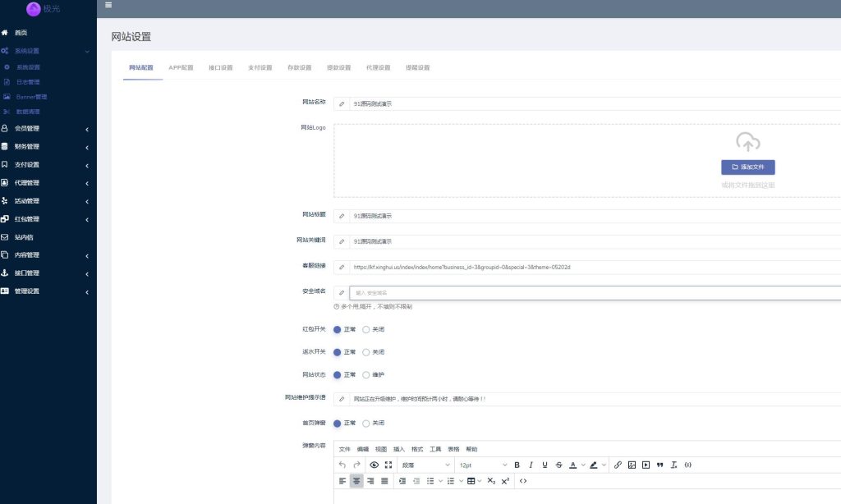
Task: Open the source code view icon
Action: coord(523,481)
